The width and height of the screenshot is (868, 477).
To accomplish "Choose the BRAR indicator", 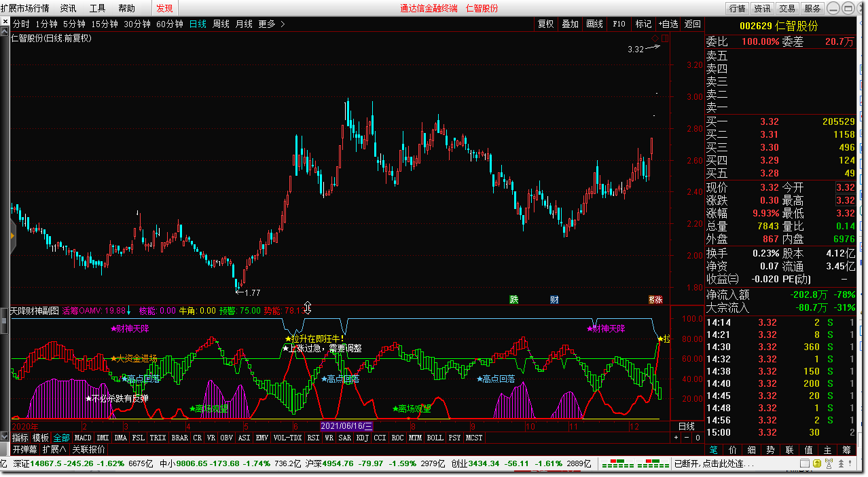I will point(180,438).
